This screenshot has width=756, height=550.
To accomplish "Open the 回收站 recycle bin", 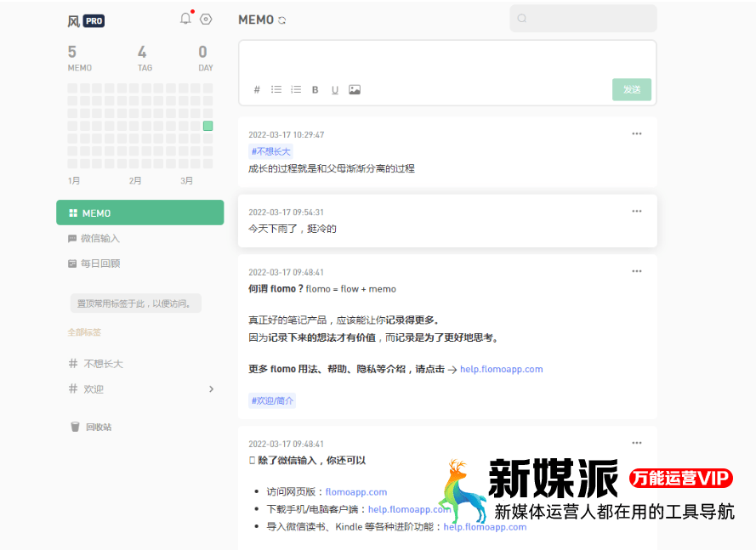I will pos(90,426).
